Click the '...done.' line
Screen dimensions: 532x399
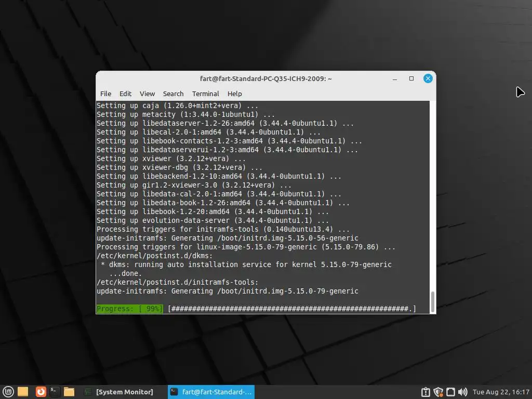point(126,273)
